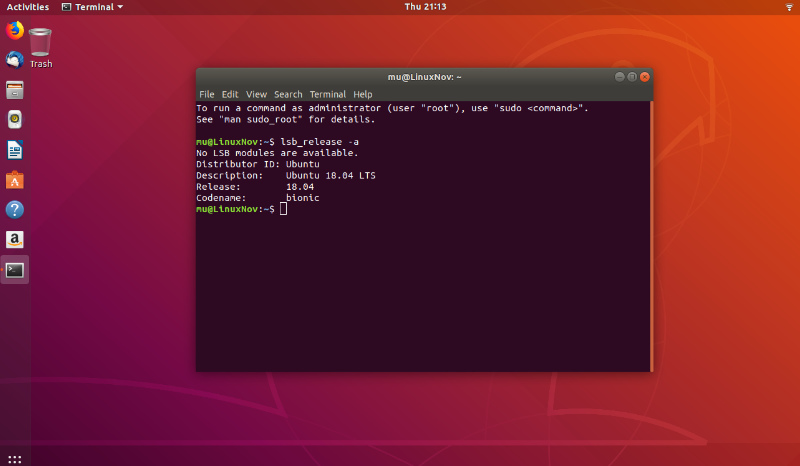Show Applications grid at dock bottom
This screenshot has height=466, width=800.
[15, 459]
